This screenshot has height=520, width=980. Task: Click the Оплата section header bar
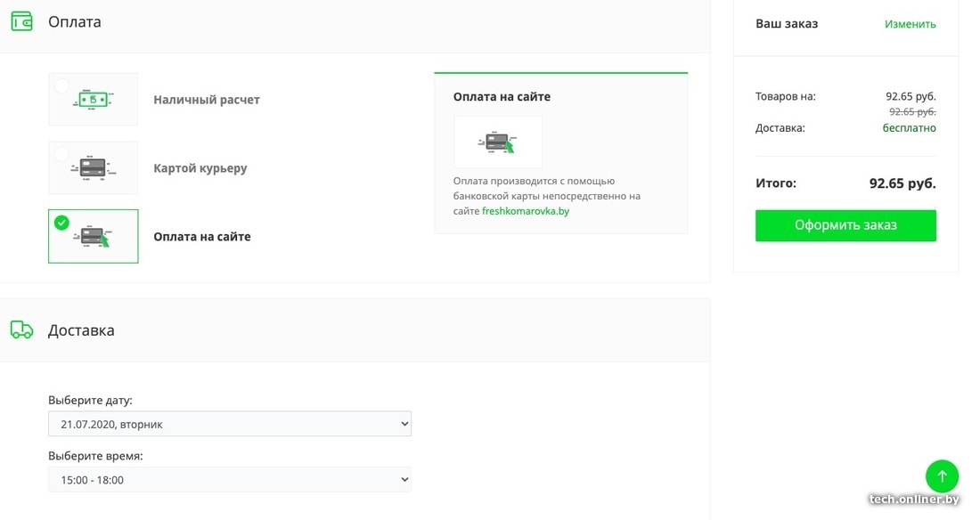click(356, 22)
